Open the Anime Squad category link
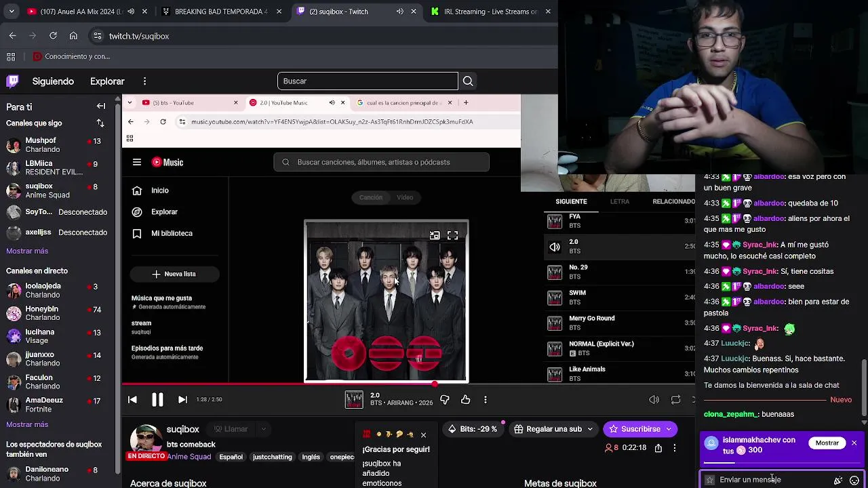Viewport: 868px width, 488px height. [x=189, y=457]
